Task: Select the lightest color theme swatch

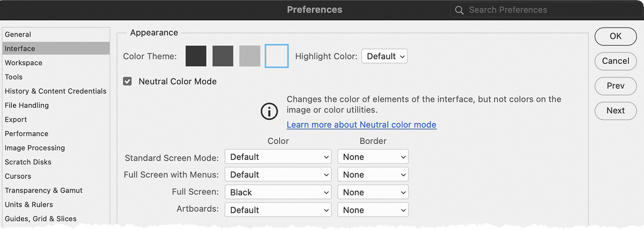Action: (x=277, y=56)
